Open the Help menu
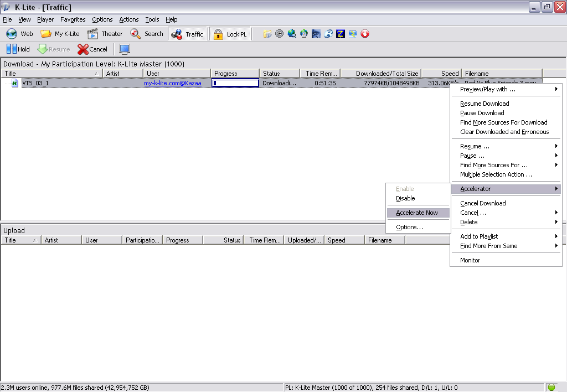Viewport: 567px width, 392px height. coord(172,19)
